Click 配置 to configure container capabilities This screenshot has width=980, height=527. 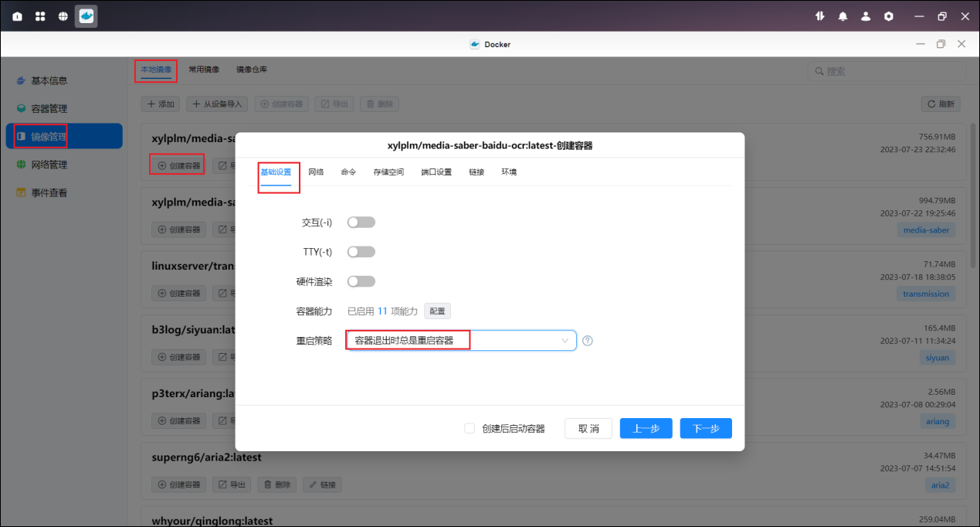click(x=436, y=310)
